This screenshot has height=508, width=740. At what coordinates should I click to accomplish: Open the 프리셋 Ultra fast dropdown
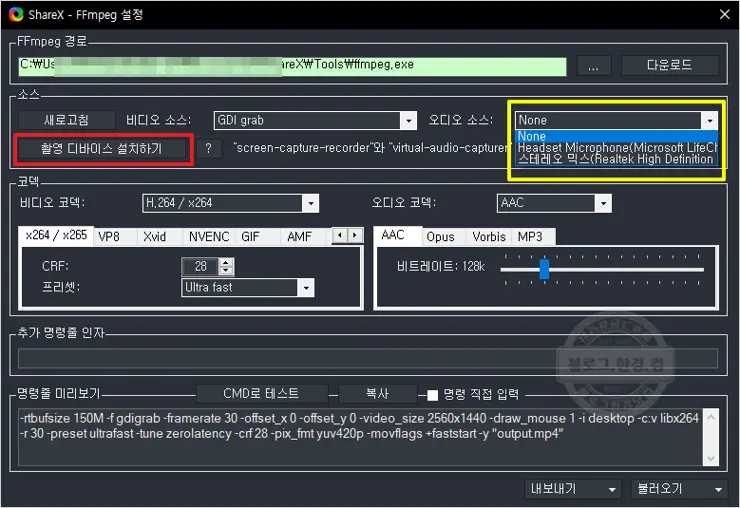click(248, 288)
